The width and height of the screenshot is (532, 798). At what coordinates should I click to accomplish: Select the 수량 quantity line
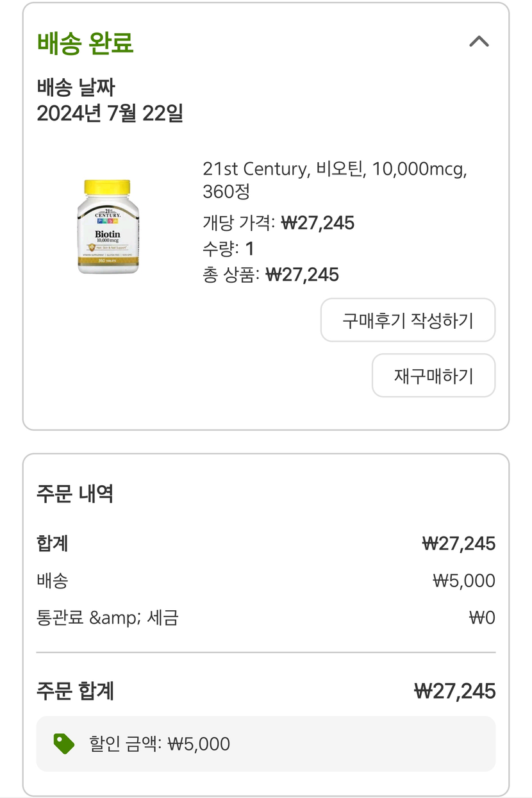[x=228, y=249]
